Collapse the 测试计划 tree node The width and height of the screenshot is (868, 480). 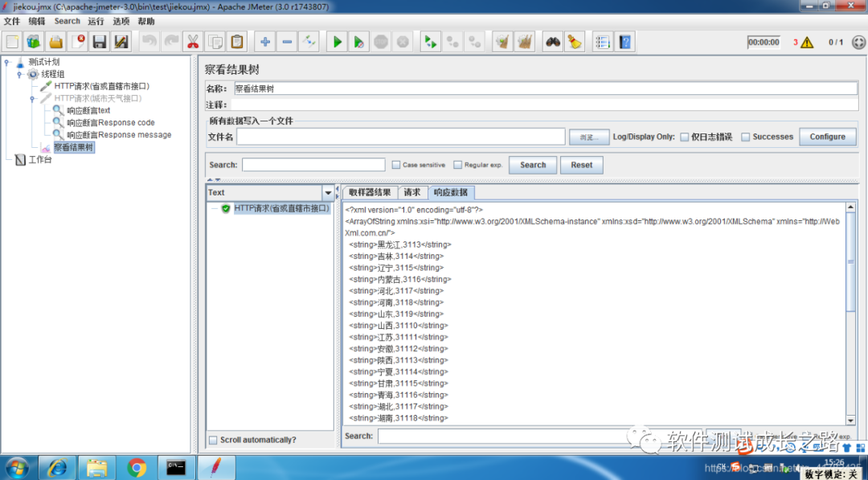(6, 62)
